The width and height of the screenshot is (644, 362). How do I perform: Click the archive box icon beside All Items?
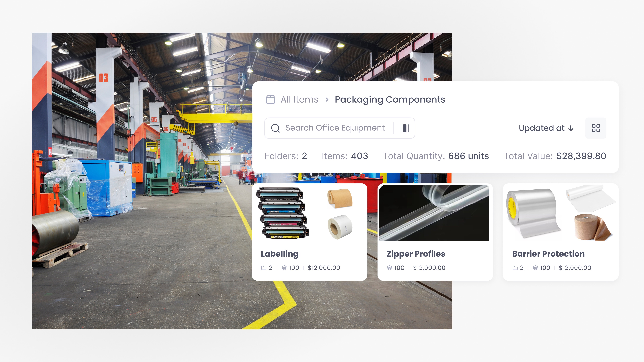(x=270, y=99)
